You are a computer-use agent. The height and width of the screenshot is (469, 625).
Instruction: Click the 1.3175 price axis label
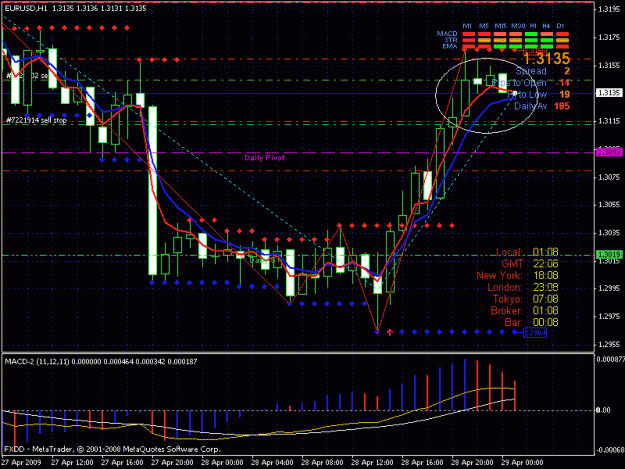pos(609,37)
